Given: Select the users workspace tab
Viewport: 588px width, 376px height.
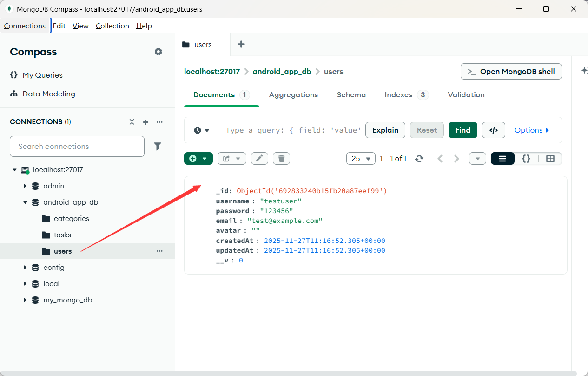Looking at the screenshot, I should 203,45.
